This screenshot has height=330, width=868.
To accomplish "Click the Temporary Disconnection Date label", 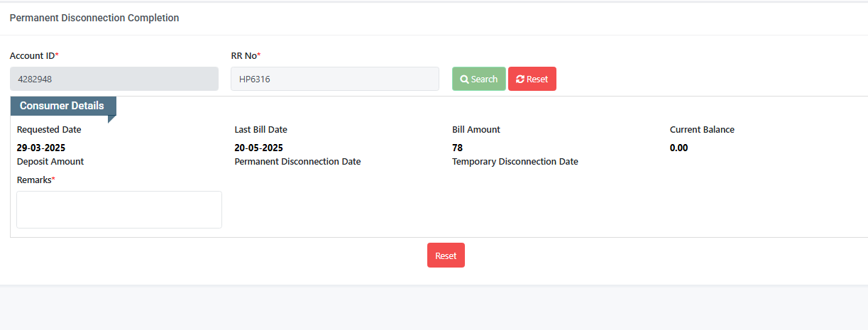I will (x=515, y=161).
